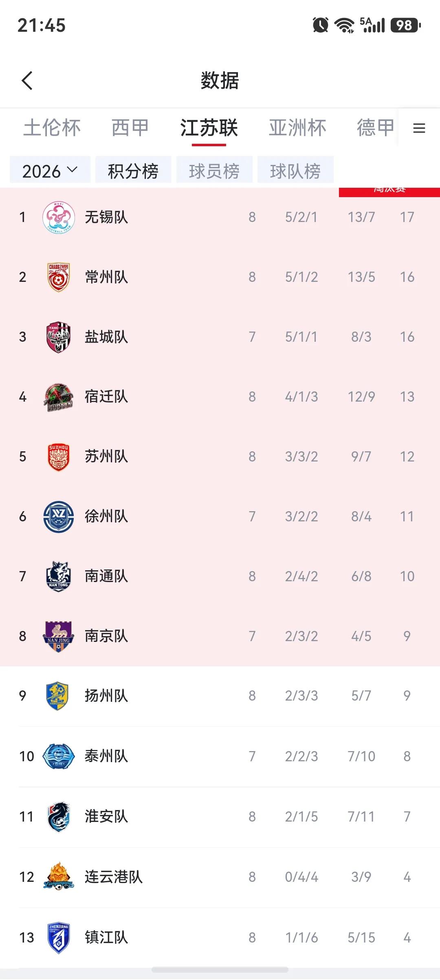Screen dimensions: 440x980
Task: Tap the 宿迁队 team logo
Action: (x=59, y=397)
